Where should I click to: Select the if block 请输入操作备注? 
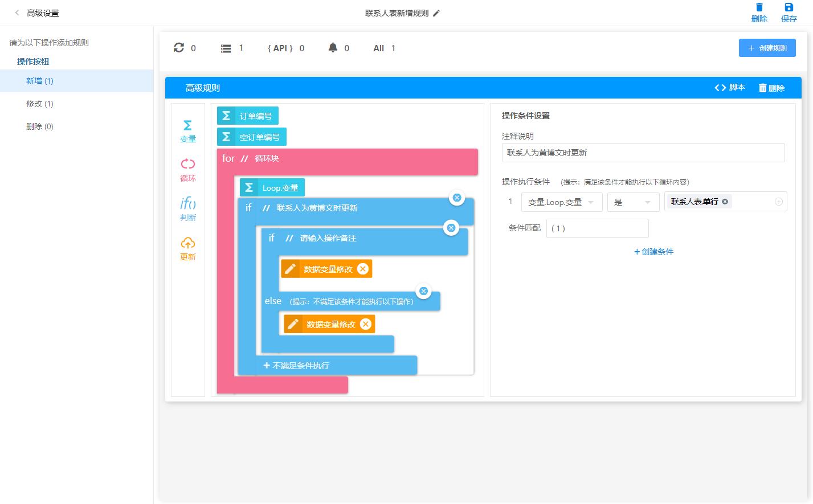365,241
